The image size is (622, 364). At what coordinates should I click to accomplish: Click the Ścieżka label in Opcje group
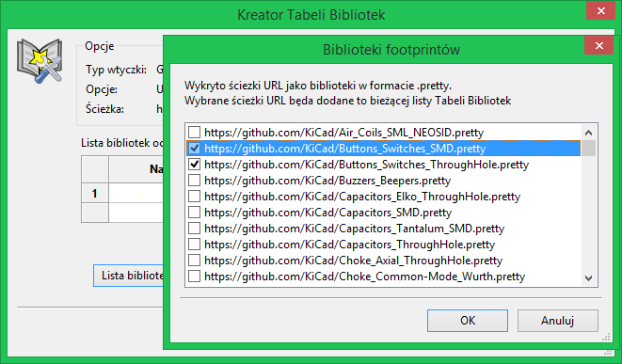point(104,108)
